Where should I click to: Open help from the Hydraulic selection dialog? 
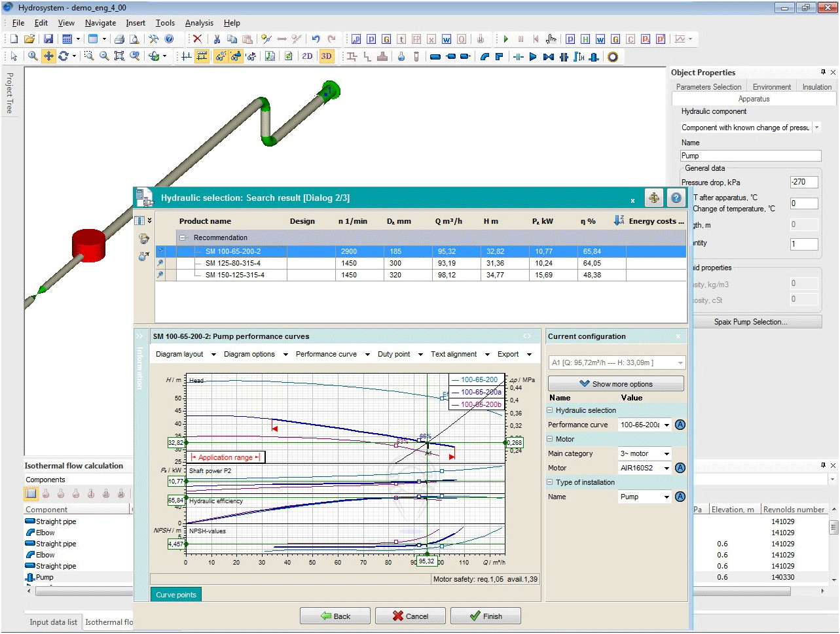click(x=675, y=198)
